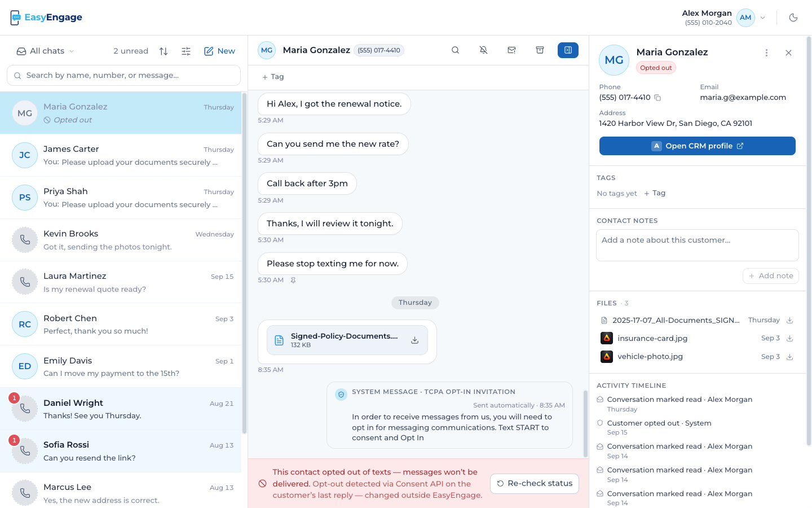Screen dimensions: 812x508
Task: Add a tag in the Tags section
Action: (x=655, y=193)
